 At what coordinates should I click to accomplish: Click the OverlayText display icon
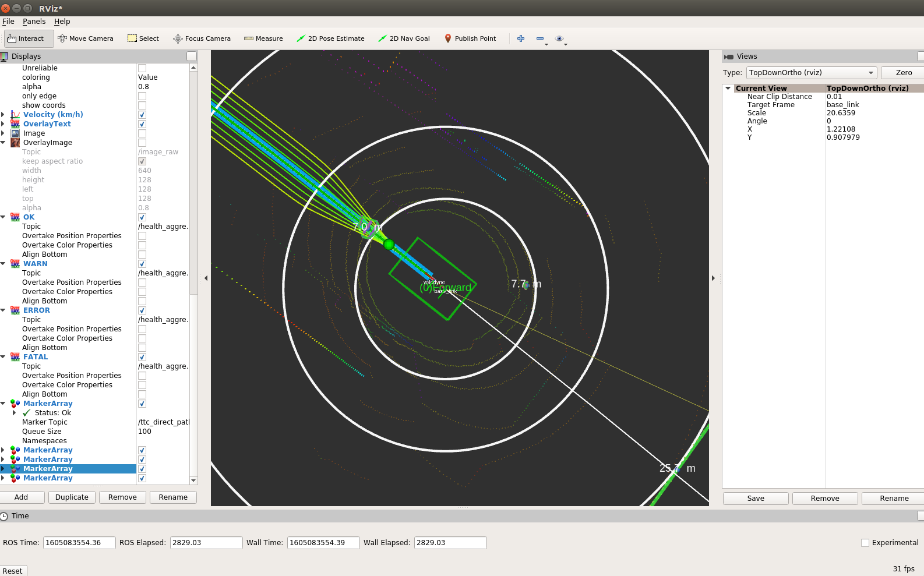click(15, 124)
